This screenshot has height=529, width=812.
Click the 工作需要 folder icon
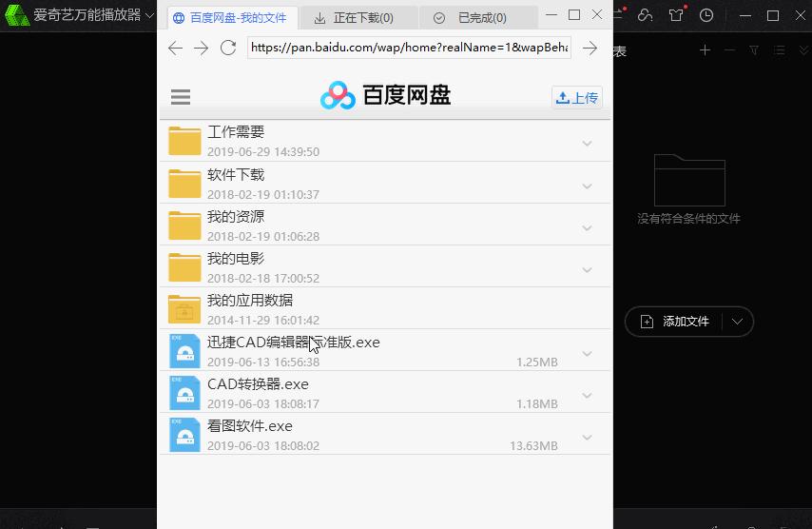click(x=184, y=141)
